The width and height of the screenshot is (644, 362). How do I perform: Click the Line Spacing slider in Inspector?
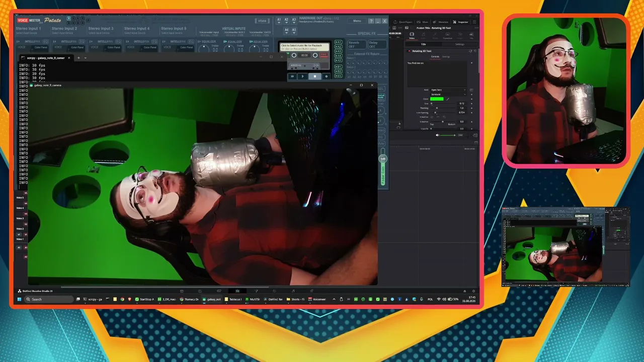coord(443,113)
